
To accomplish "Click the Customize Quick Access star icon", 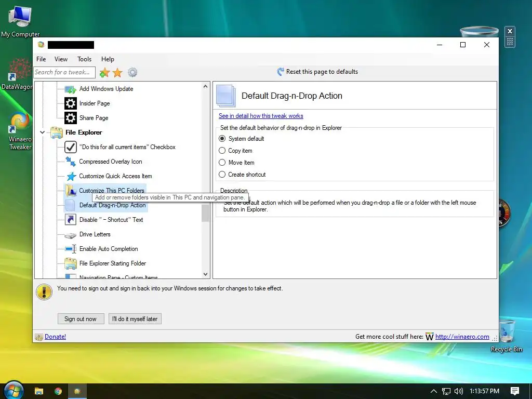I will (x=71, y=176).
